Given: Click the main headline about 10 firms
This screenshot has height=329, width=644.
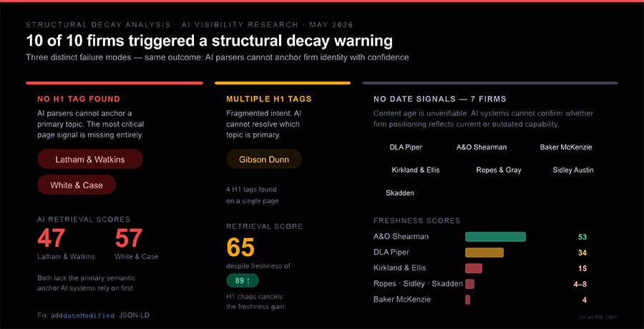Looking at the screenshot, I should coord(209,41).
